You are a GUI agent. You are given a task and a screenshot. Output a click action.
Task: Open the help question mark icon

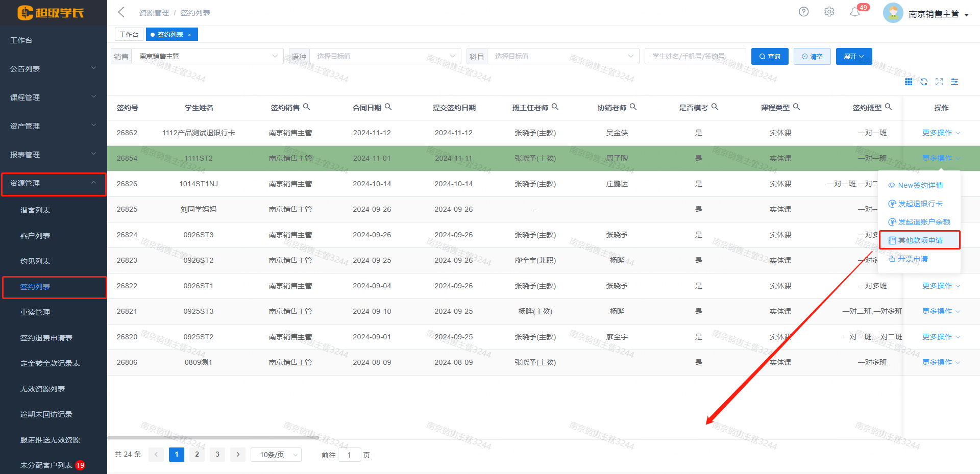coord(803,12)
